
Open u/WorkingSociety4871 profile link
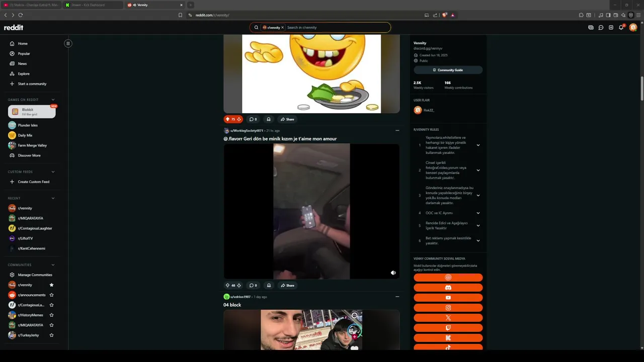pyautogui.click(x=247, y=131)
